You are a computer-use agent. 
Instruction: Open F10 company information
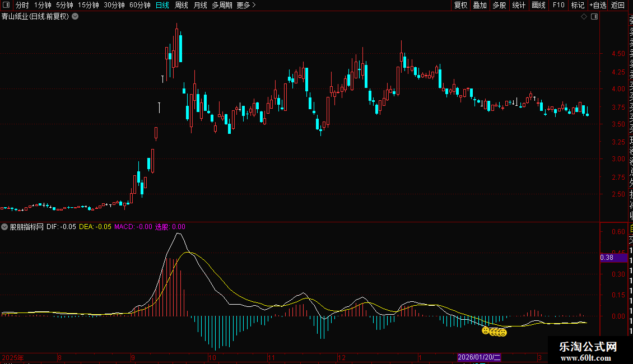pyautogui.click(x=558, y=5)
